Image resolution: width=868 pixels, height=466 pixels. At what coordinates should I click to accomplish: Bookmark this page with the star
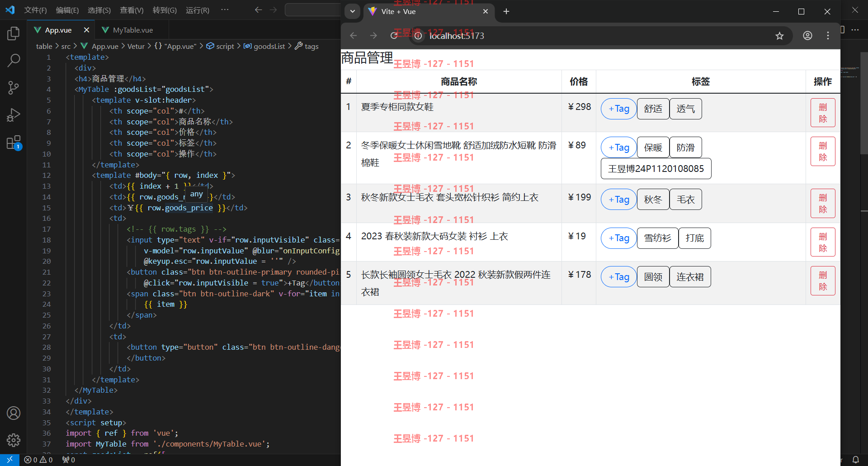pos(779,36)
